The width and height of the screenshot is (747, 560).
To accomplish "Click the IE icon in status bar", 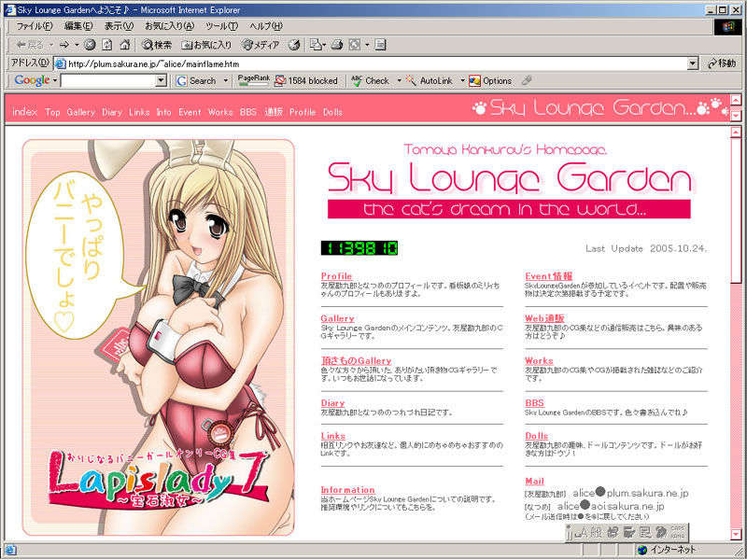I will (9, 550).
